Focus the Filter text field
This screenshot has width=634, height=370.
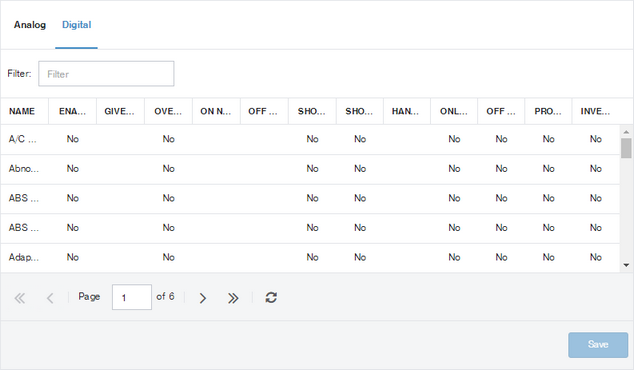[106, 74]
